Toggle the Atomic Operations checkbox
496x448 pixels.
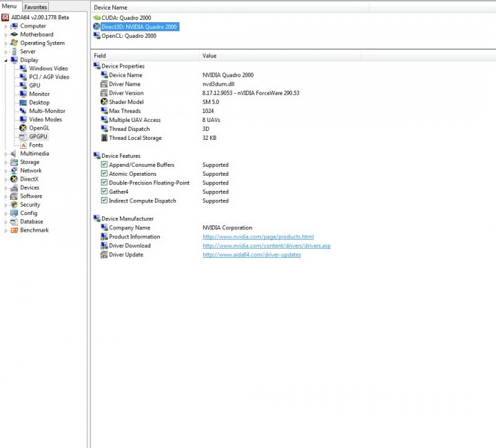(104, 174)
